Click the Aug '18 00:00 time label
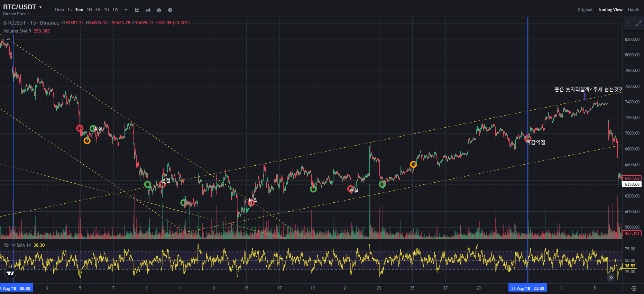The width and height of the screenshot is (644, 294). (x=17, y=288)
